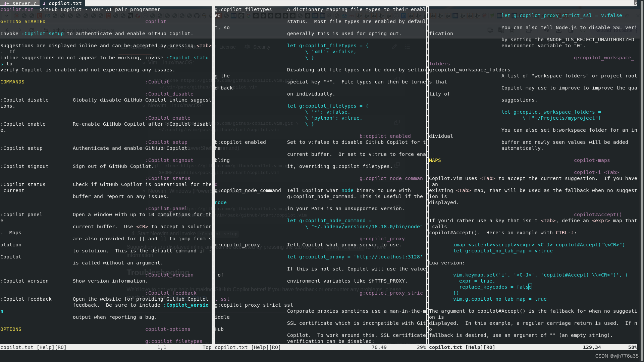Follow the pink b:copilot_enabled help tag
This screenshot has height=362, width=644.
(385, 136)
